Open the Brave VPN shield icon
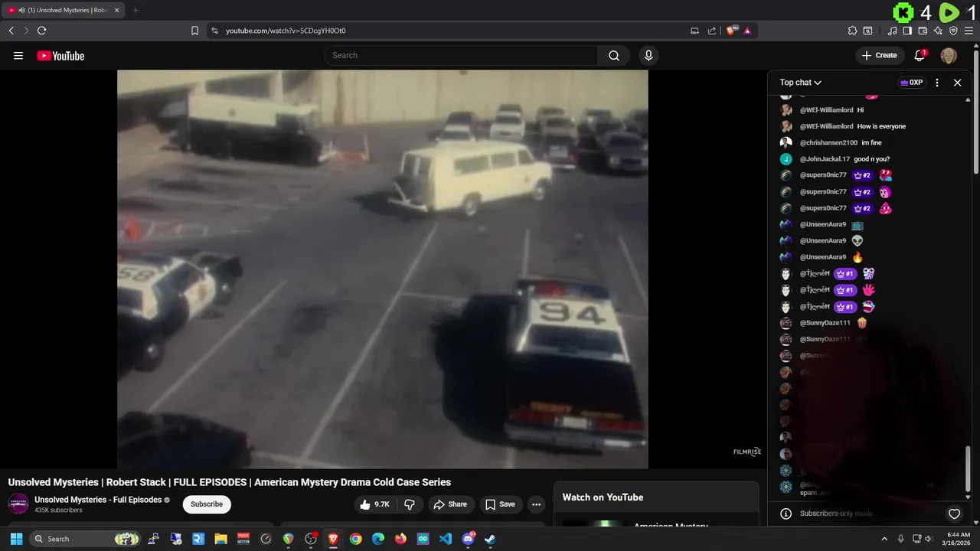Viewport: 980px width, 551px height. tap(953, 31)
